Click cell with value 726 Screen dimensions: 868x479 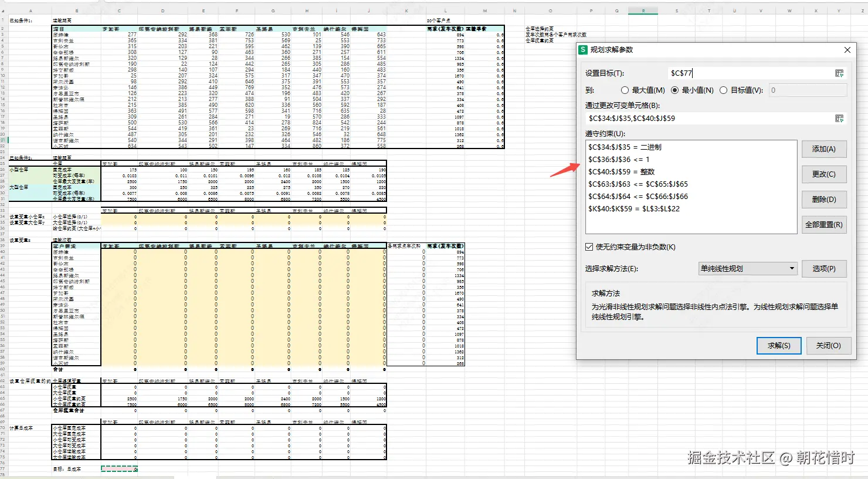(x=236, y=35)
